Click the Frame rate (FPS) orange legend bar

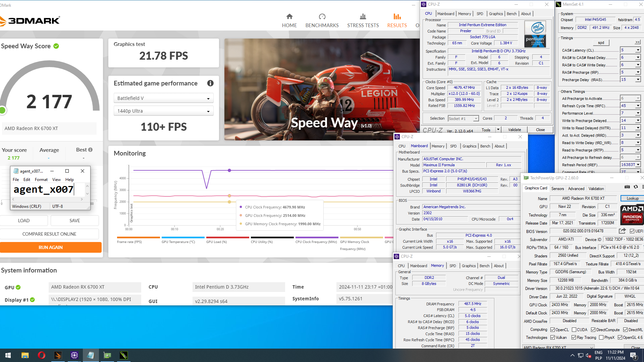[x=138, y=237]
